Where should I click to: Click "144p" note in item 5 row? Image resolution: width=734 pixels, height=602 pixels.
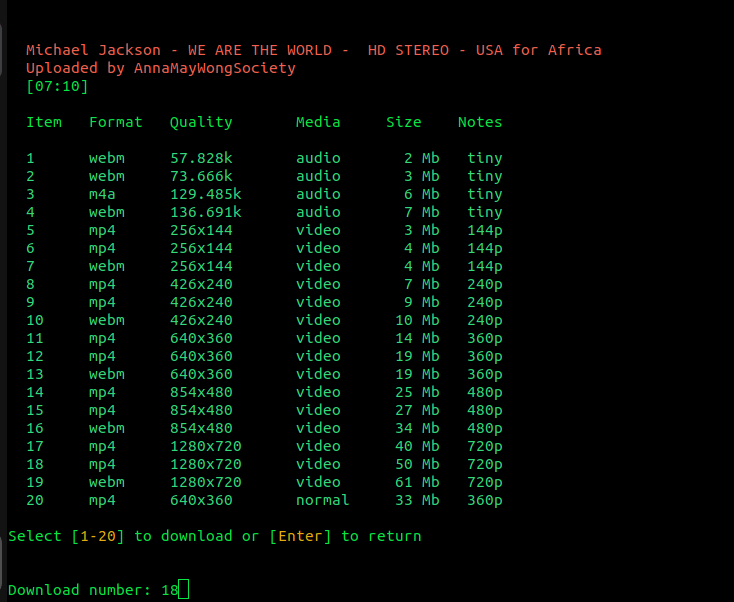tap(484, 231)
